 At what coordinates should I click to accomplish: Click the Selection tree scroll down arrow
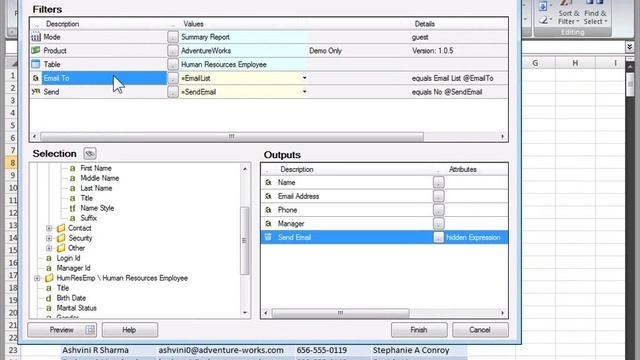[244, 313]
